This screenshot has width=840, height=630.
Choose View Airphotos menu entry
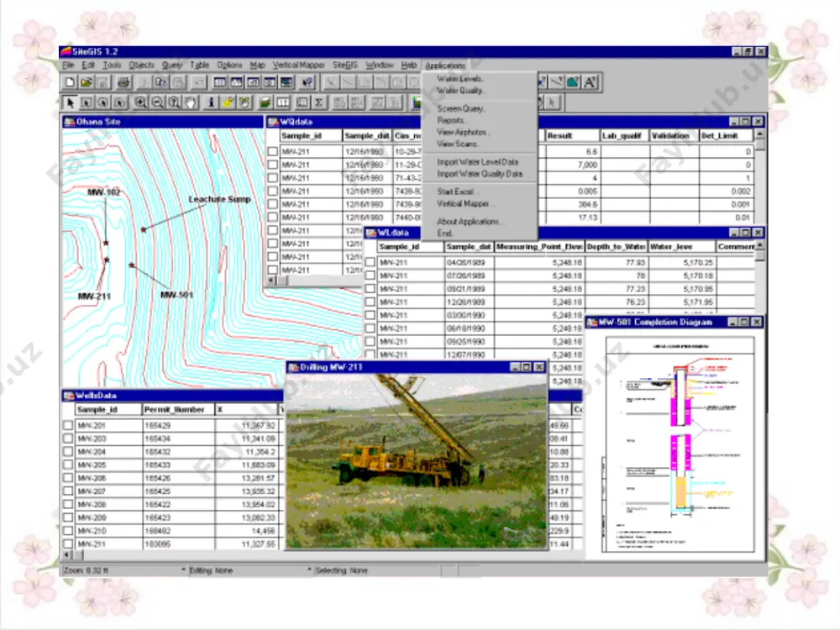click(463, 133)
